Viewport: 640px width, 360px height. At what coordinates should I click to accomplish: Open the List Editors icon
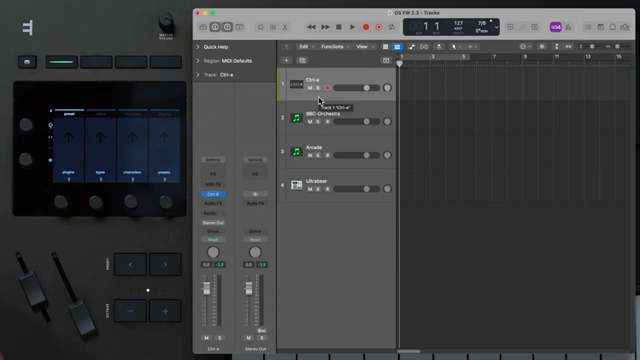(588, 27)
